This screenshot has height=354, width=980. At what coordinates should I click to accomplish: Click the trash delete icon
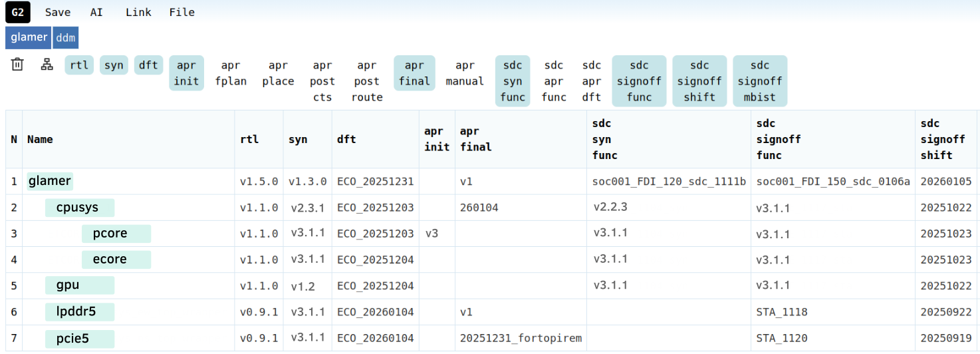(17, 65)
